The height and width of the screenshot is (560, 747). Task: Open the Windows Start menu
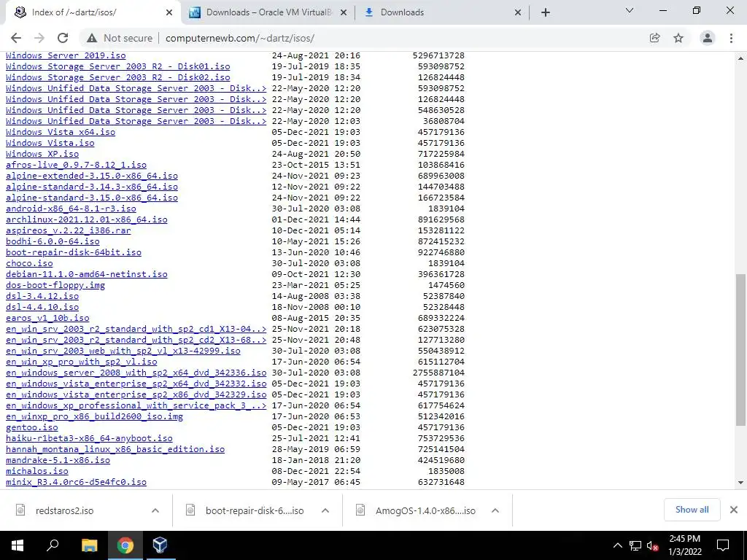coord(18,545)
